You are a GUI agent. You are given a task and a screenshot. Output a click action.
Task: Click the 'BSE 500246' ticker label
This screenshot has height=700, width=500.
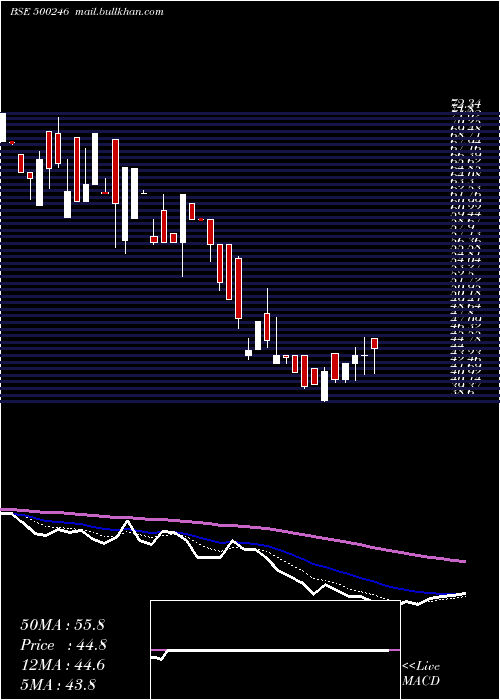point(39,12)
